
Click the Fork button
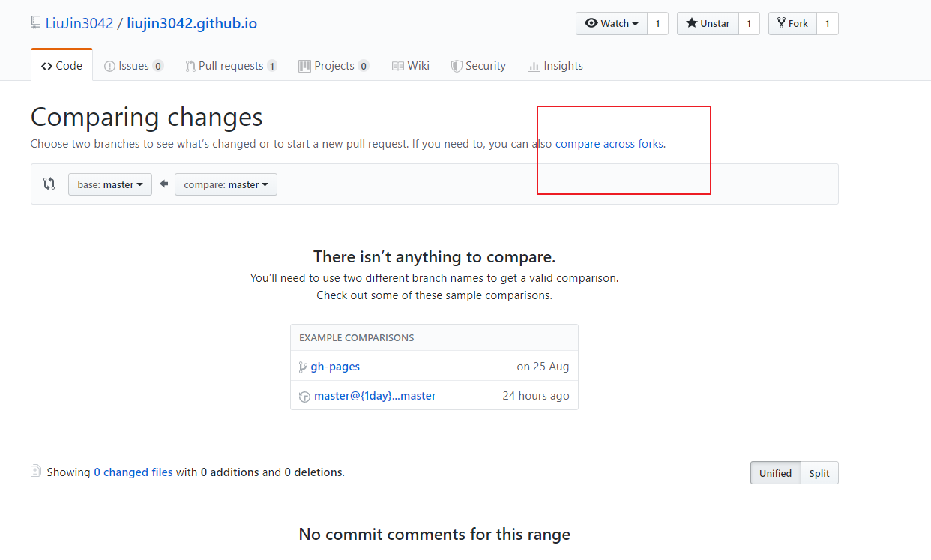(792, 24)
